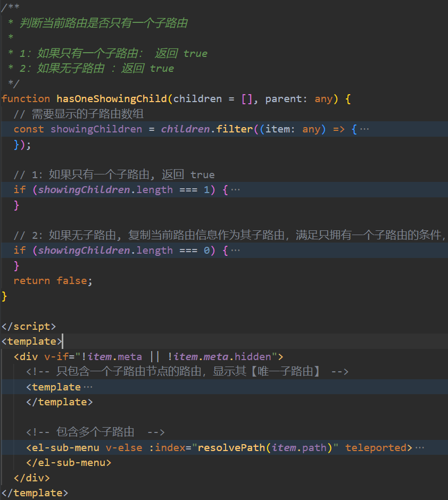Unfold the collapsed el-sub-menu element
The image size is (448, 500).
tap(419, 448)
